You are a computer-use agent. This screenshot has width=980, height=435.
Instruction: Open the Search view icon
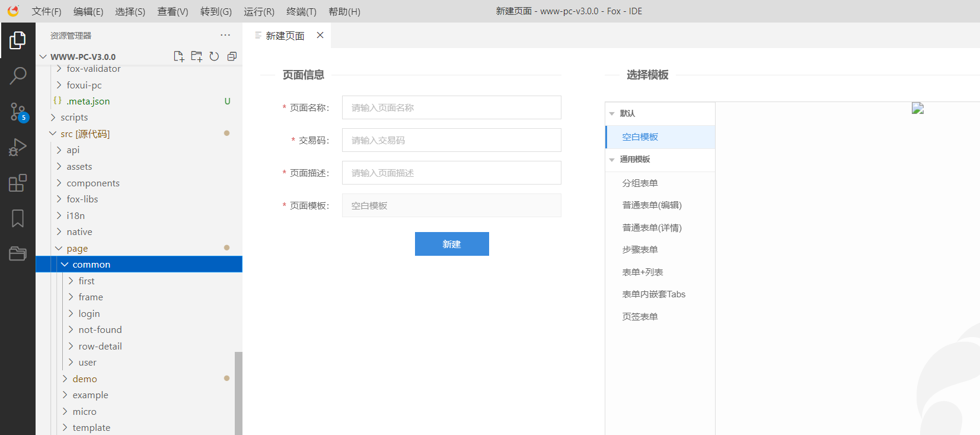(x=18, y=75)
